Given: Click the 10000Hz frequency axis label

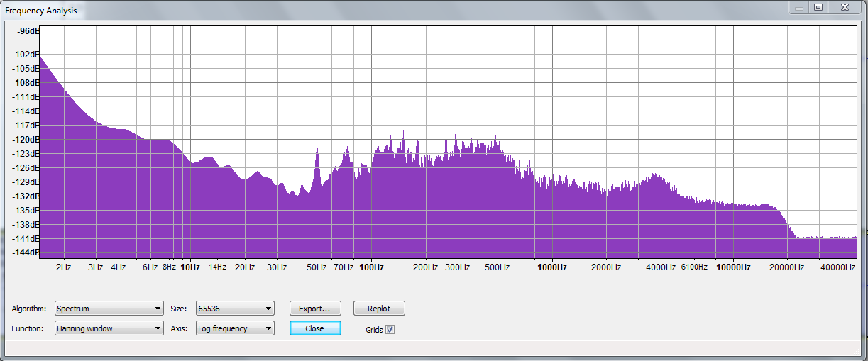Looking at the screenshot, I should [x=733, y=267].
